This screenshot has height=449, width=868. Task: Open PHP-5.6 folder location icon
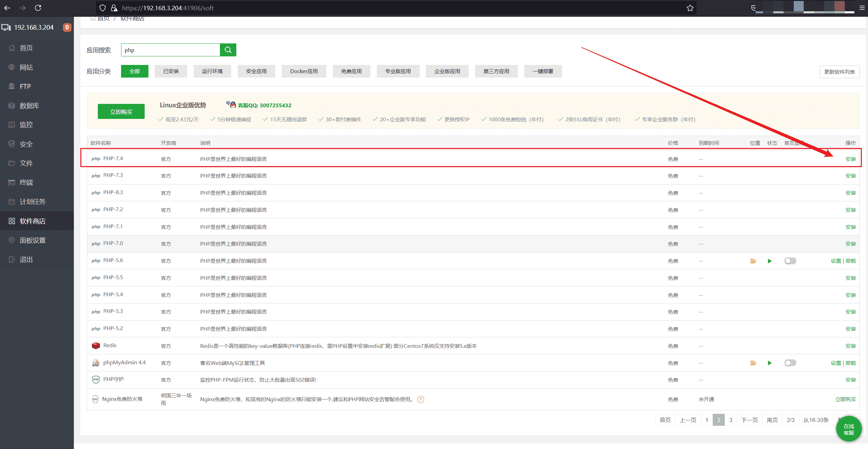click(753, 261)
